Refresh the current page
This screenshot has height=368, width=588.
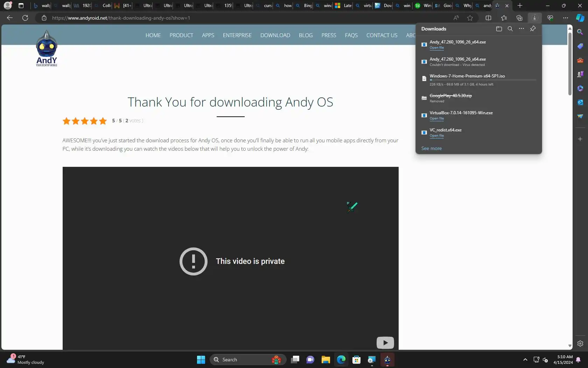[x=25, y=18]
